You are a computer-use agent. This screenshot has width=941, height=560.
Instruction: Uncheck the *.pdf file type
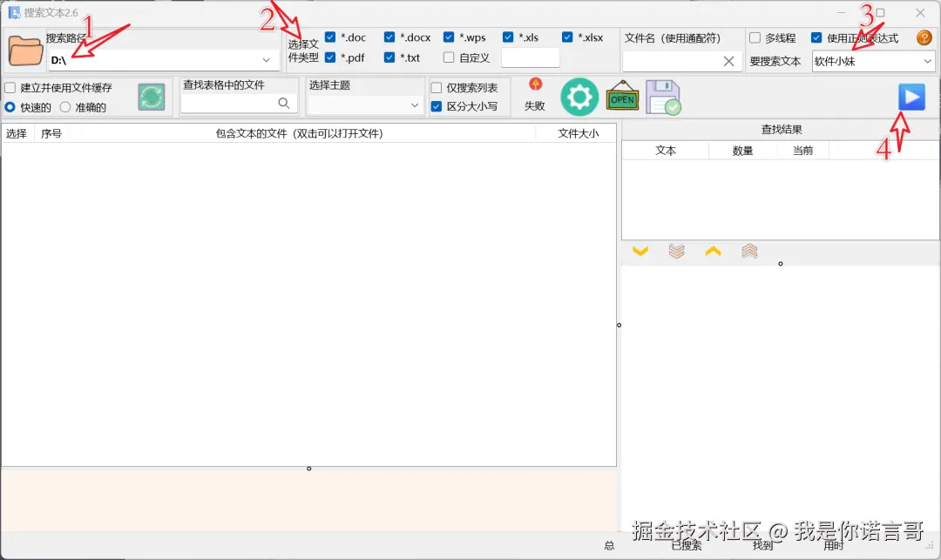tap(330, 57)
